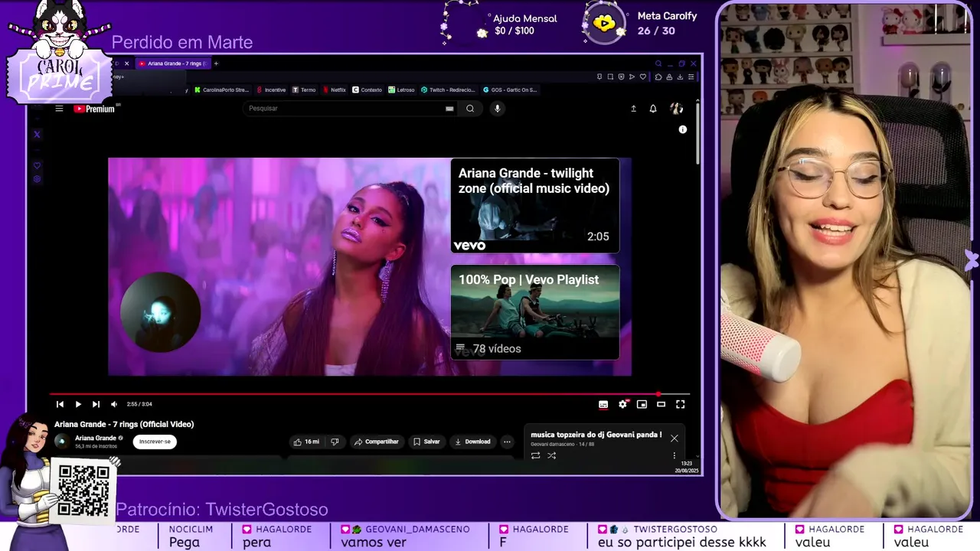Go to previous video in playlist

(60, 404)
